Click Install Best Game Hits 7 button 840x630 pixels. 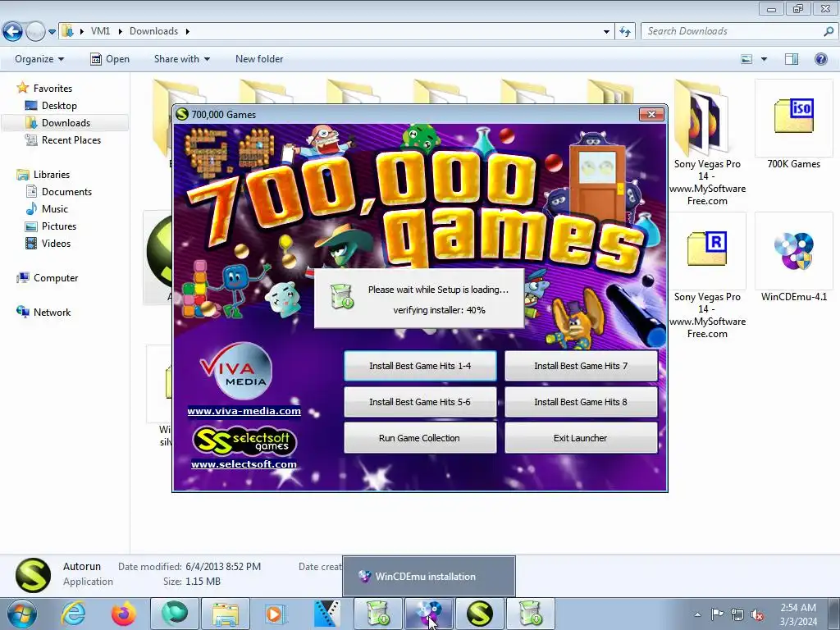coord(581,366)
